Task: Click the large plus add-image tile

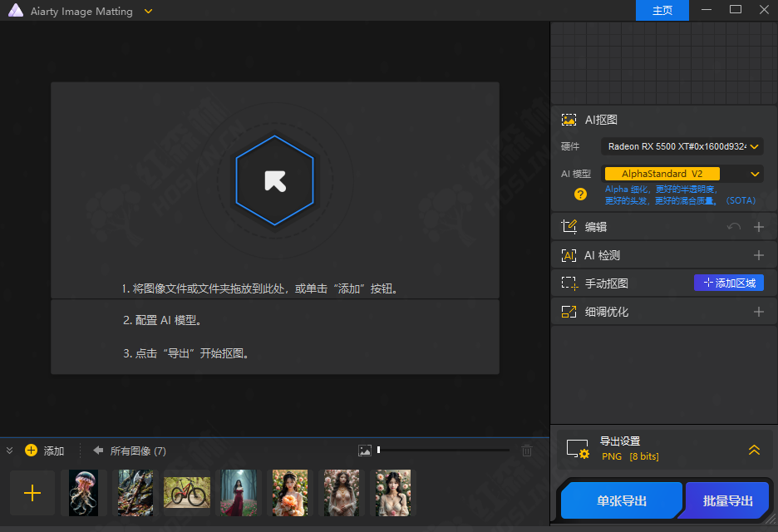Action: pyautogui.click(x=32, y=493)
